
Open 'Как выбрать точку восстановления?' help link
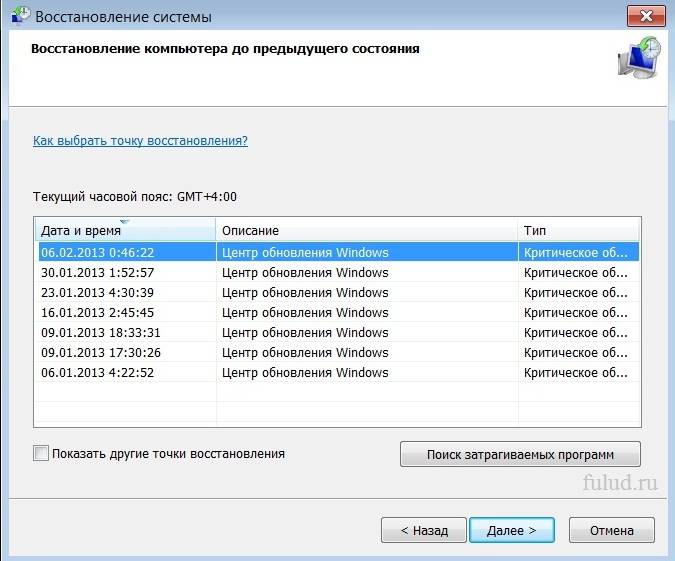(x=140, y=141)
